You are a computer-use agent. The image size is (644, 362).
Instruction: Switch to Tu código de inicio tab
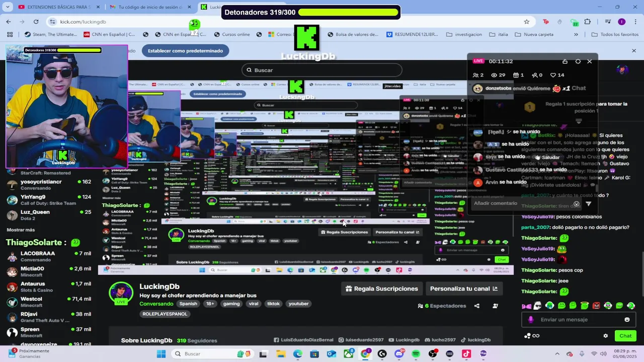point(150,7)
